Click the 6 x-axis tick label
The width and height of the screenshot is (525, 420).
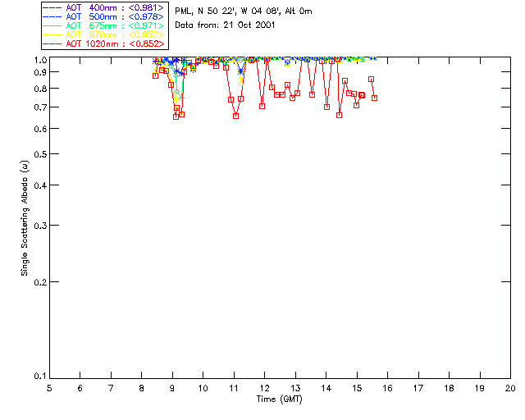[80, 388]
